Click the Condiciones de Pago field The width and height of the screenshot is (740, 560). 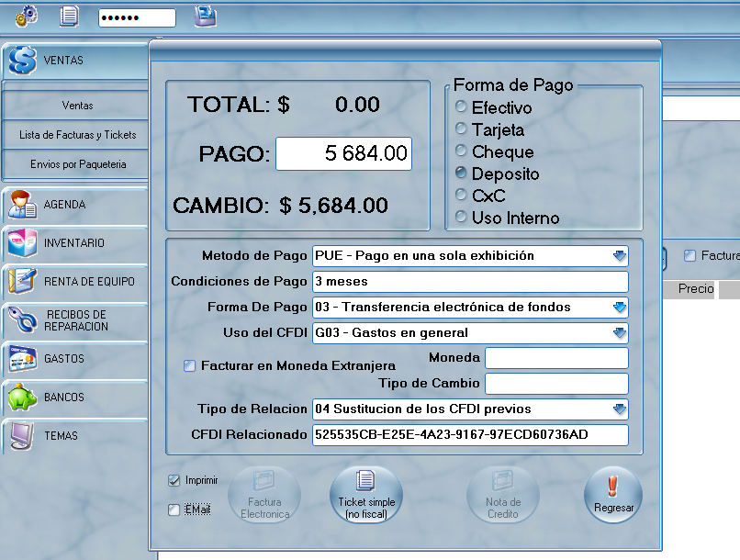coord(470,282)
